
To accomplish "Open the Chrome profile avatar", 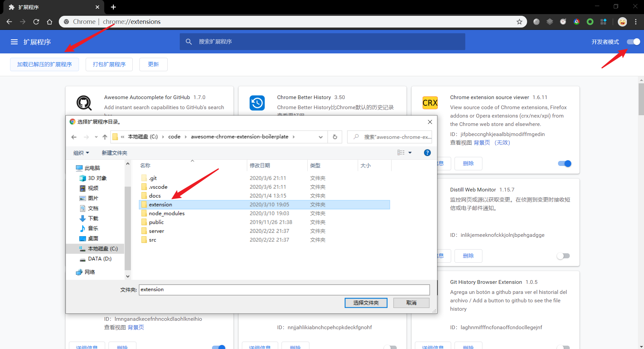I will [622, 22].
